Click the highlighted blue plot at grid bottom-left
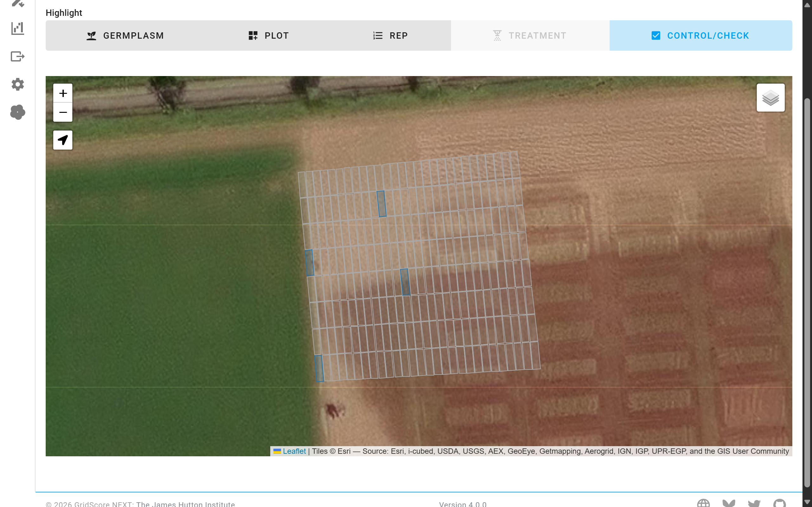Viewport: 812px width, 507px height. tap(319, 368)
